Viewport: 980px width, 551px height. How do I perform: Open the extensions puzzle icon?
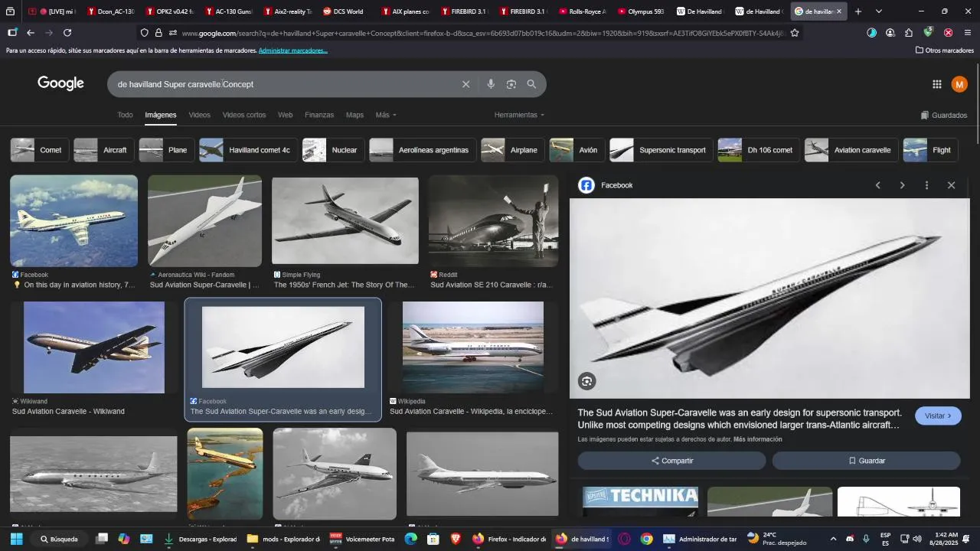click(x=909, y=33)
